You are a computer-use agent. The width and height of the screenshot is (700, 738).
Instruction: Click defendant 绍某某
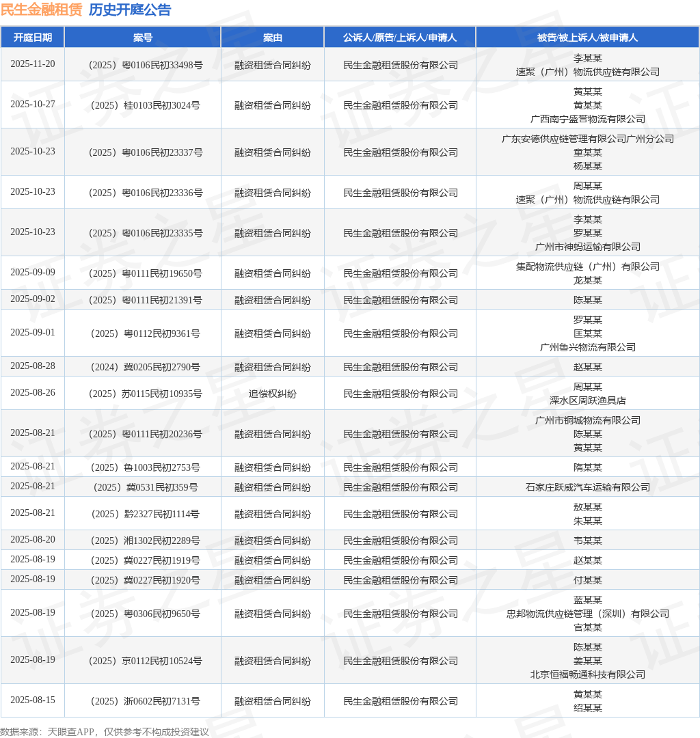[587, 709]
